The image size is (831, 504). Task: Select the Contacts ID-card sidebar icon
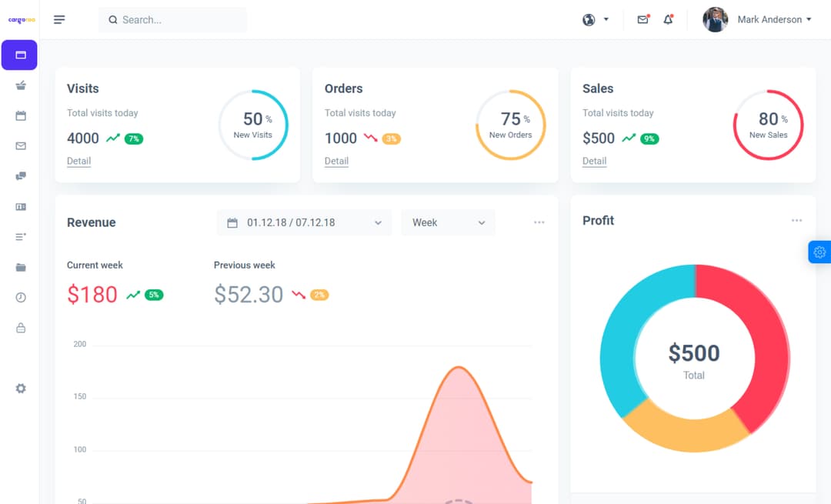tap(19, 206)
